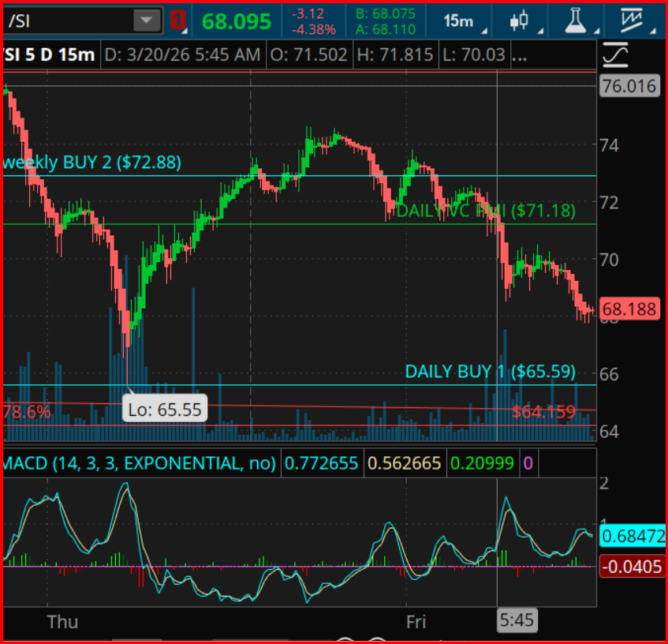Click the bid value B: 68.075
Viewport: 668px width, 644px height.
[x=385, y=13]
